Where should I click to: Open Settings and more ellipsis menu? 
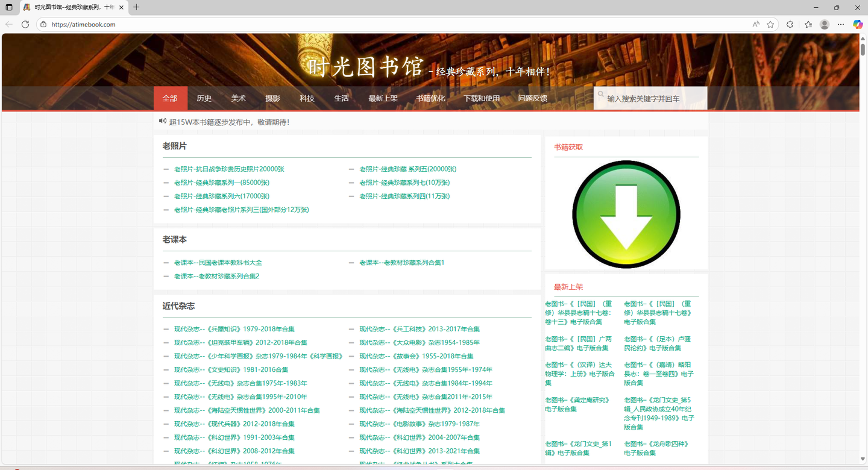841,24
